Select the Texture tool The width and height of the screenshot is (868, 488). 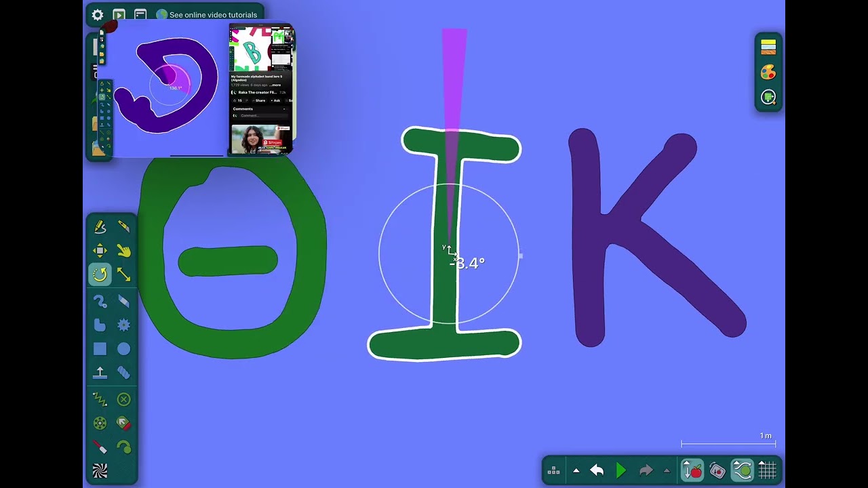point(100,471)
